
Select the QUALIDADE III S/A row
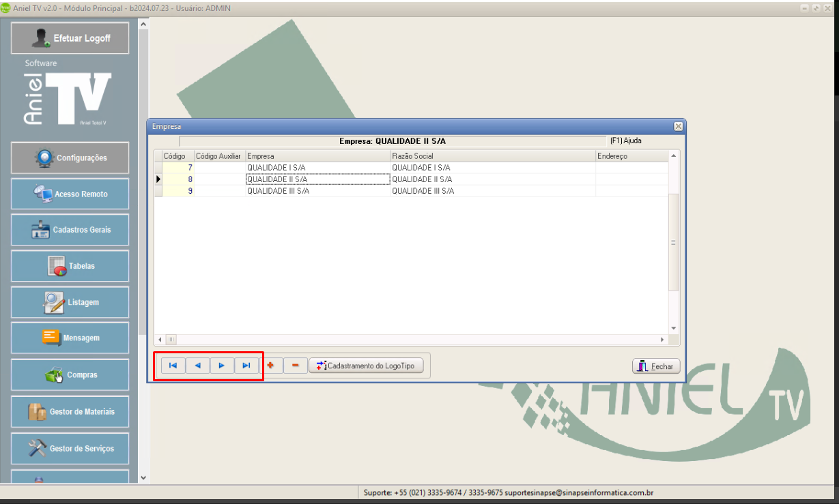pyautogui.click(x=279, y=191)
